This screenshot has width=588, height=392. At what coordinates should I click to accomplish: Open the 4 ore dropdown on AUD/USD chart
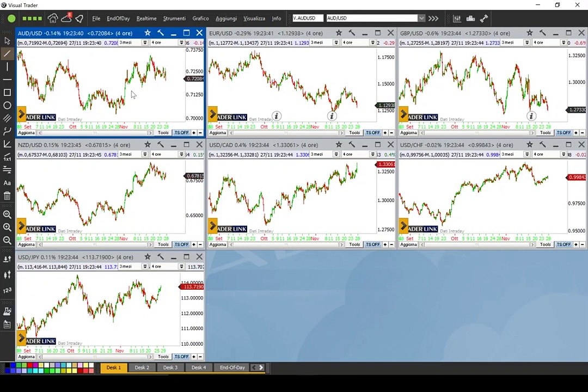coord(181,43)
